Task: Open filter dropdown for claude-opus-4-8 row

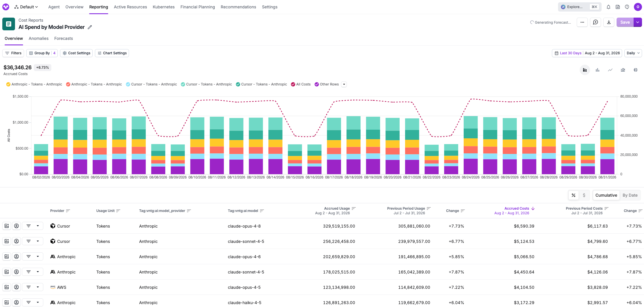Action: click(33, 226)
